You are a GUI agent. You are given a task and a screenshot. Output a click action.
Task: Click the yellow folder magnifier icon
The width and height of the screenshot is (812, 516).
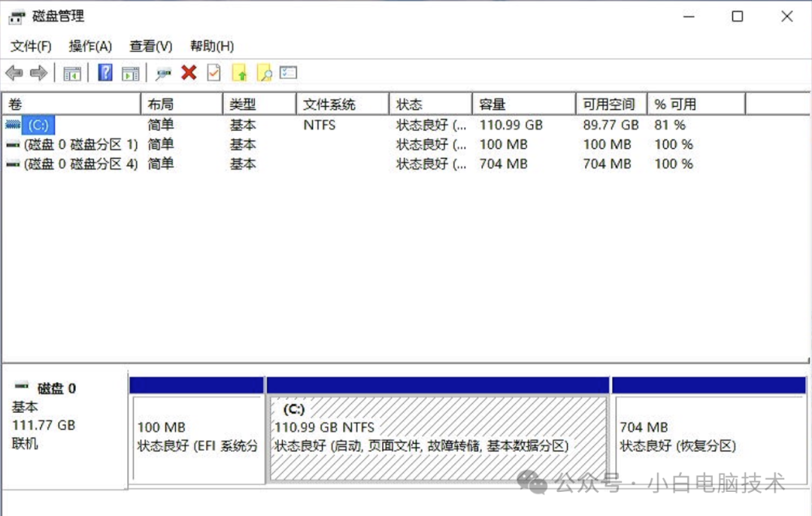click(x=264, y=73)
